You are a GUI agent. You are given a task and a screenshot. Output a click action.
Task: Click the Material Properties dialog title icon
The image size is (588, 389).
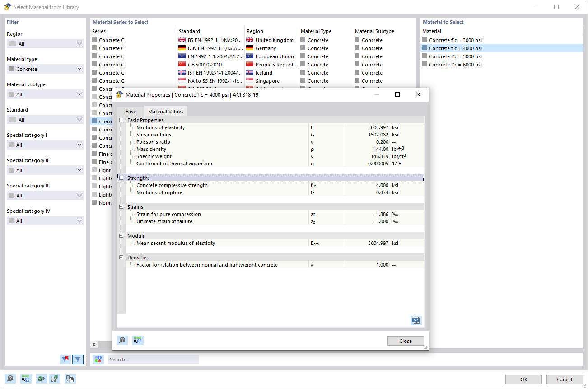click(x=120, y=95)
